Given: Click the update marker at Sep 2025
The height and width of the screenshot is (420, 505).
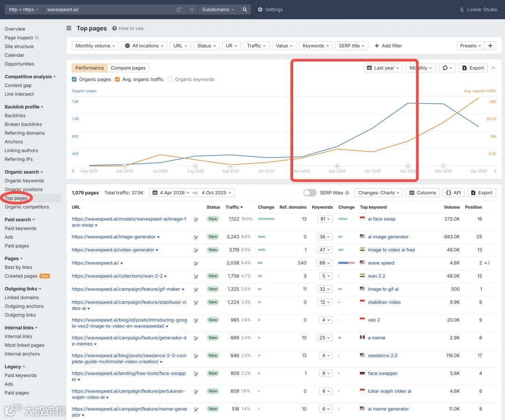Looking at the screenshot, I should click(x=231, y=166).
